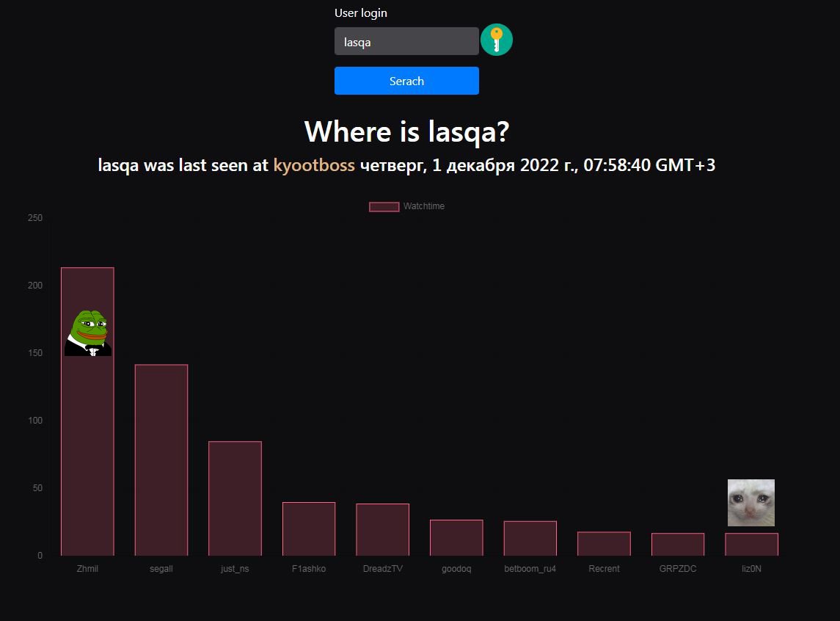Click the goodoq watchtime bar
The width and height of the screenshot is (840, 621).
[x=456, y=537]
